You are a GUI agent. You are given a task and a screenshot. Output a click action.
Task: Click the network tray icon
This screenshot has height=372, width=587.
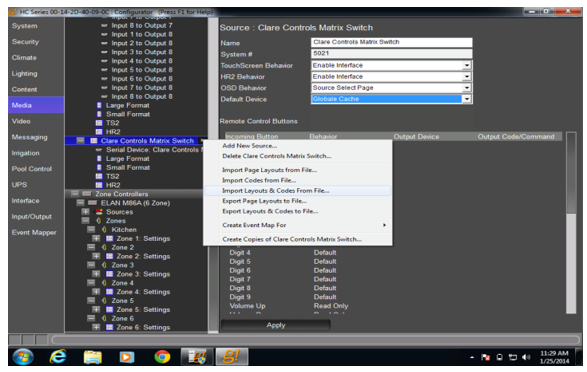513,357
